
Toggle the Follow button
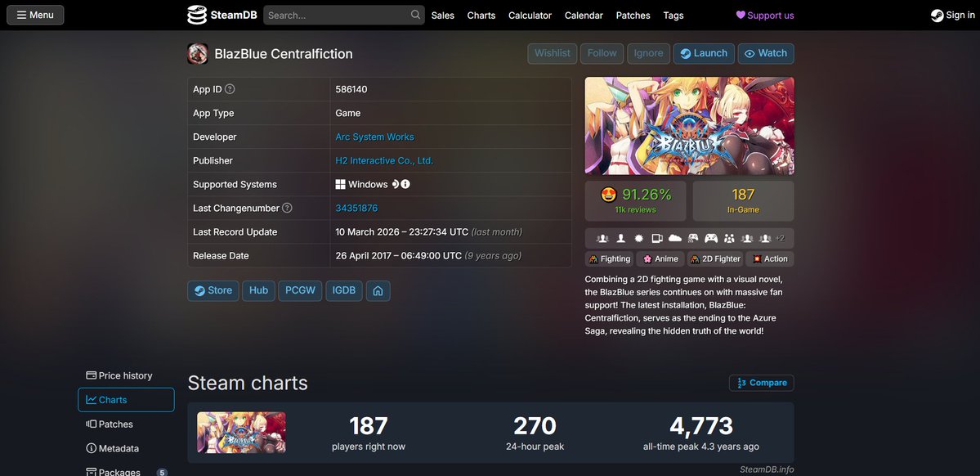602,54
